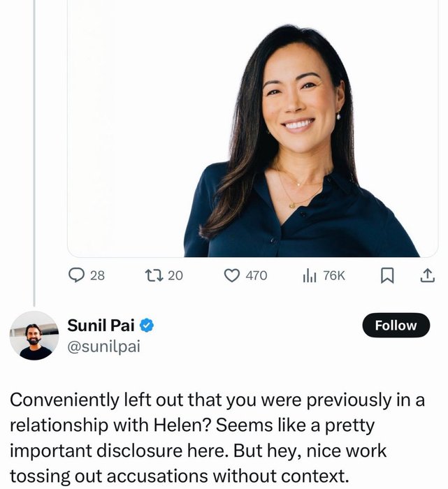Bookmark the post with the bookmark icon
The image size is (448, 489).
(x=386, y=275)
